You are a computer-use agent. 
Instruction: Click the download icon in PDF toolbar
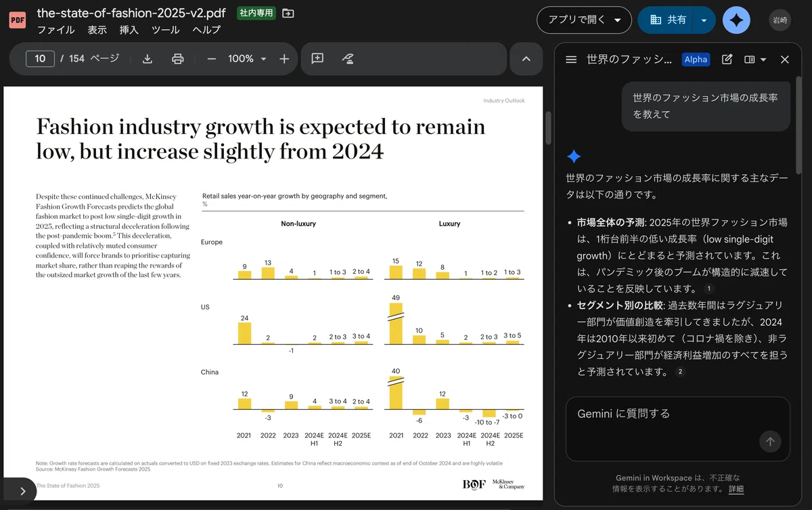pos(148,59)
